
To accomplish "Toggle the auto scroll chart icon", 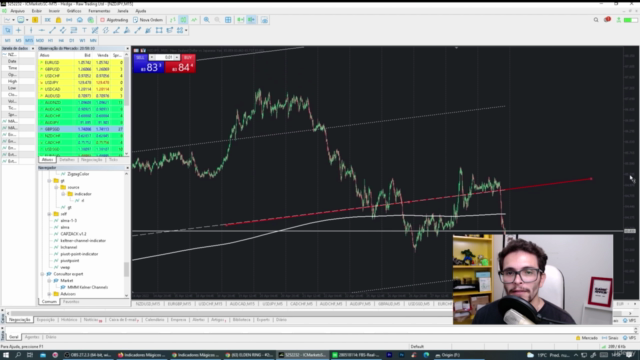I will (x=240, y=20).
